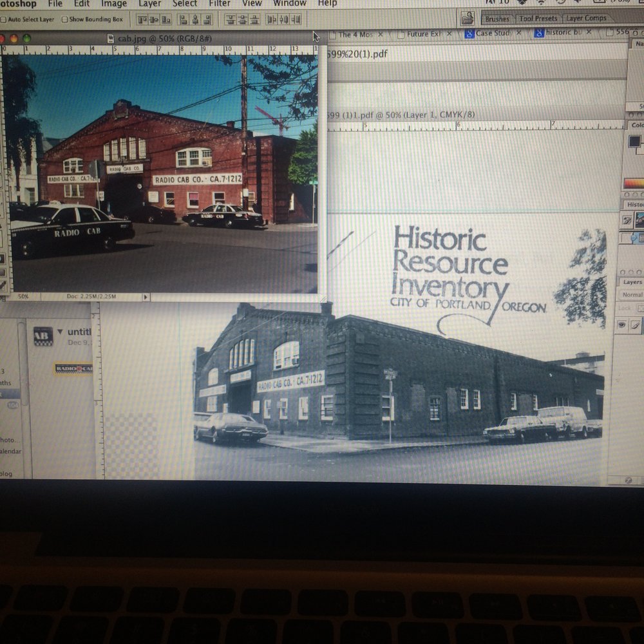Switch to 'Future Exh' browser tab
644x644 pixels.
click(424, 34)
